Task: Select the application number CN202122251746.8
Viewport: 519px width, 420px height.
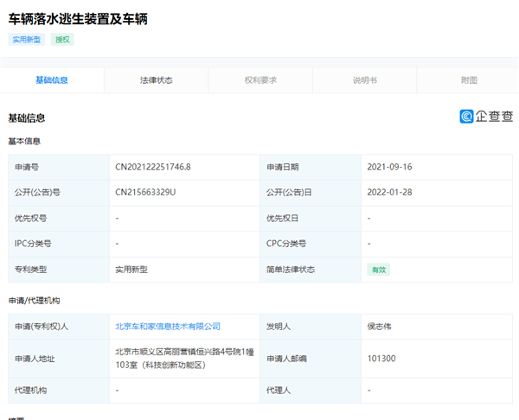Action: tap(153, 167)
